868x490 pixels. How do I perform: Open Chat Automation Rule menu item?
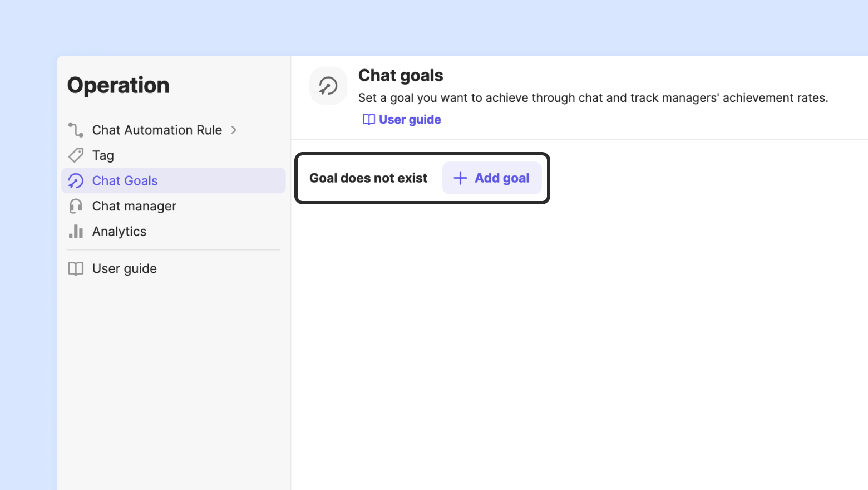157,130
